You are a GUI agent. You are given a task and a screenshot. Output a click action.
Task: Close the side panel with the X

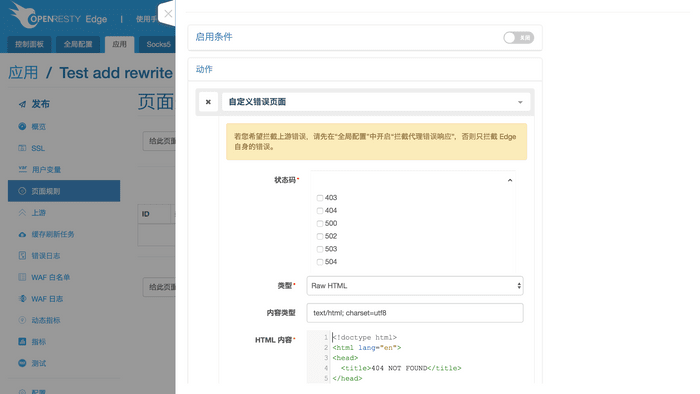coord(168,14)
